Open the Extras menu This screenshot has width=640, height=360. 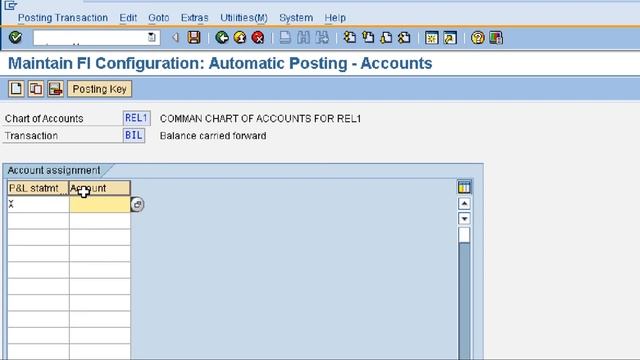[x=195, y=18]
